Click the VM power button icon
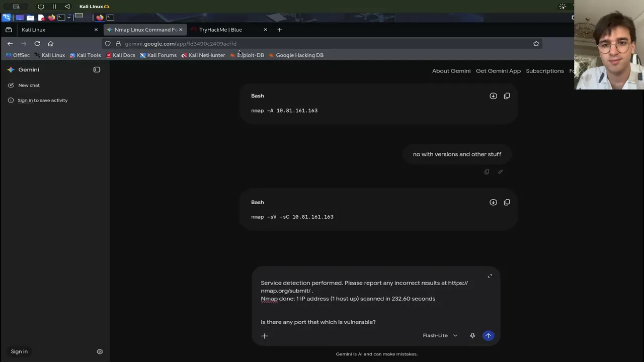The image size is (644, 362). tap(41, 7)
